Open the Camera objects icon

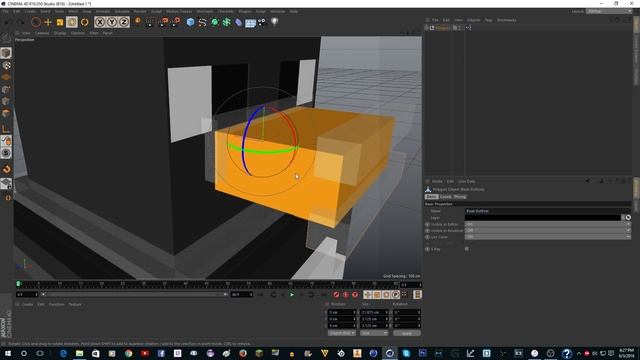click(262, 22)
